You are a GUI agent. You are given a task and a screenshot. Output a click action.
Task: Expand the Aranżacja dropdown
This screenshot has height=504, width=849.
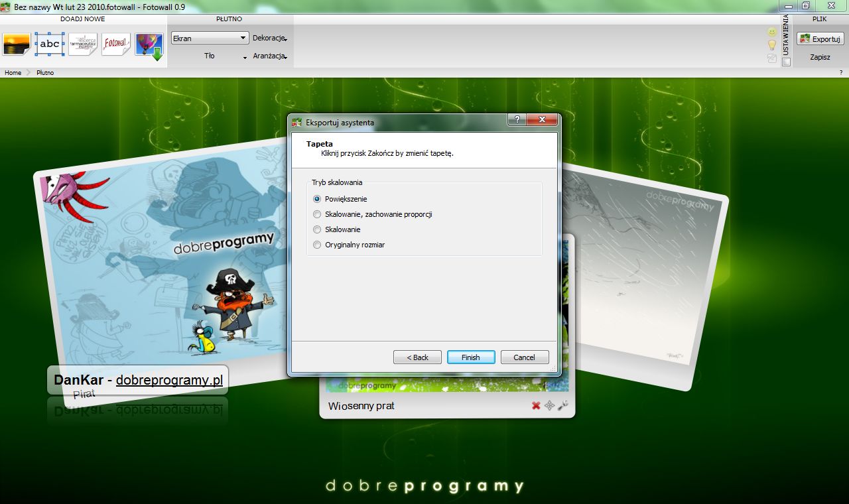click(x=269, y=56)
